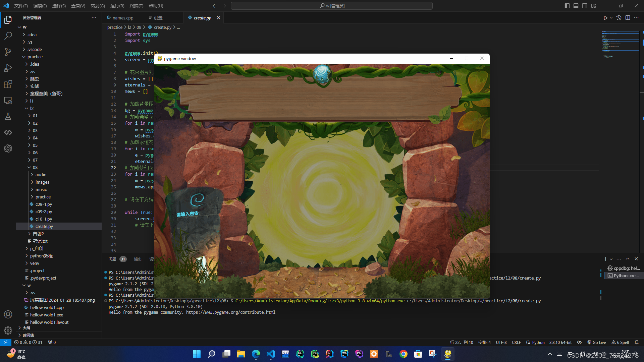Open the Testing flask icon

(x=8, y=116)
